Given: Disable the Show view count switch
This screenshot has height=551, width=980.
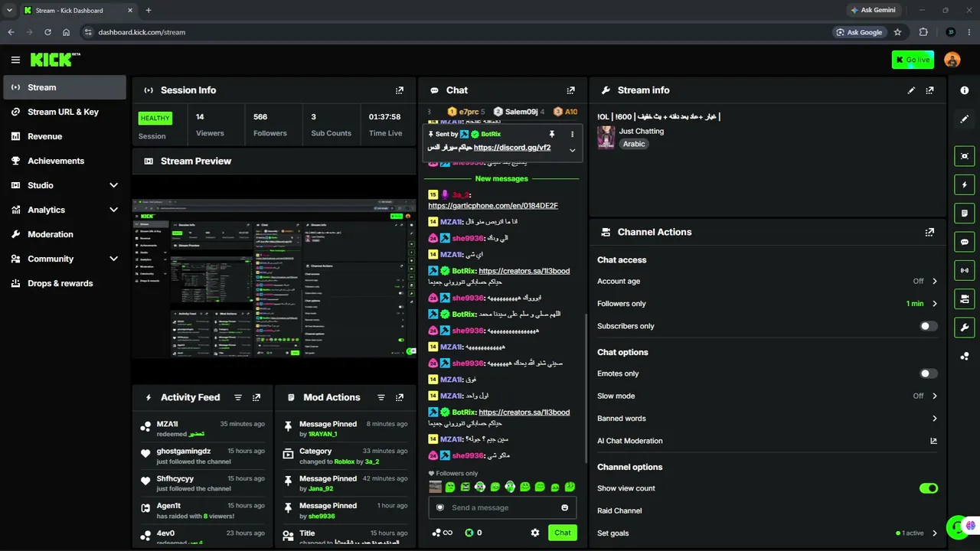Looking at the screenshot, I should [929, 488].
